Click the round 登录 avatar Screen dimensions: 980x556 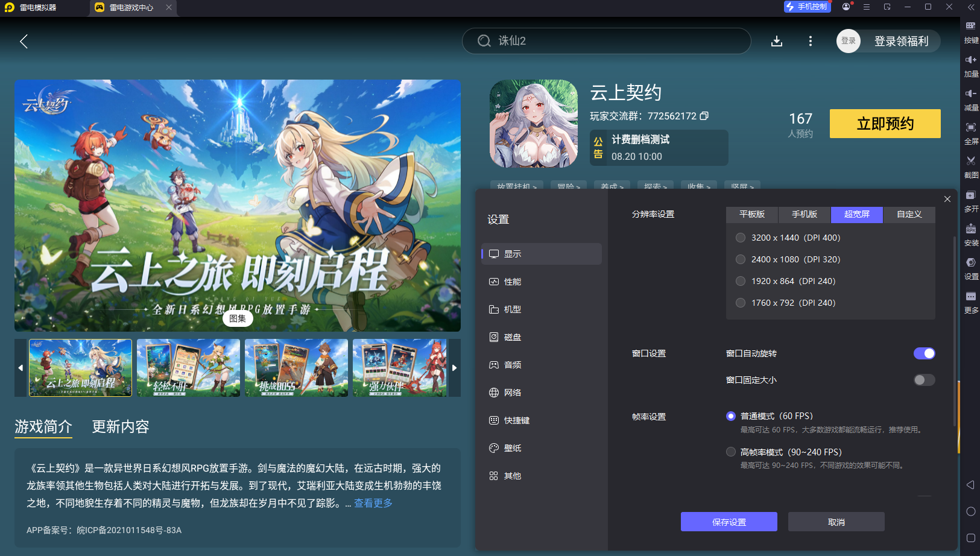[849, 41]
